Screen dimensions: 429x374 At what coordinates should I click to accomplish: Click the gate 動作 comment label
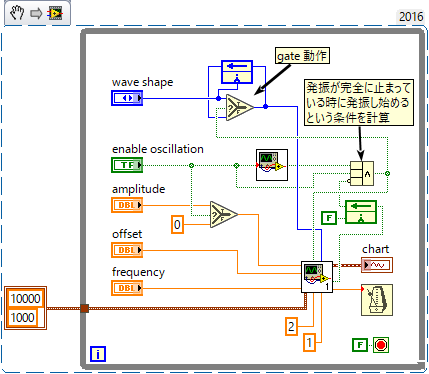coord(302,56)
